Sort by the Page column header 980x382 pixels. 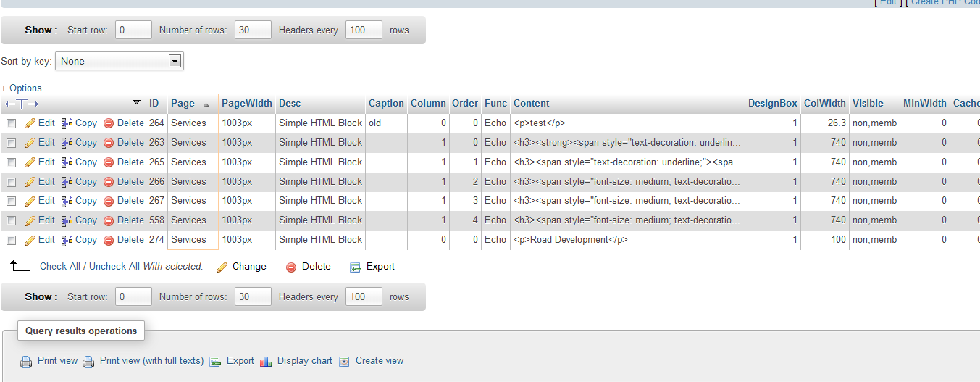pos(183,104)
